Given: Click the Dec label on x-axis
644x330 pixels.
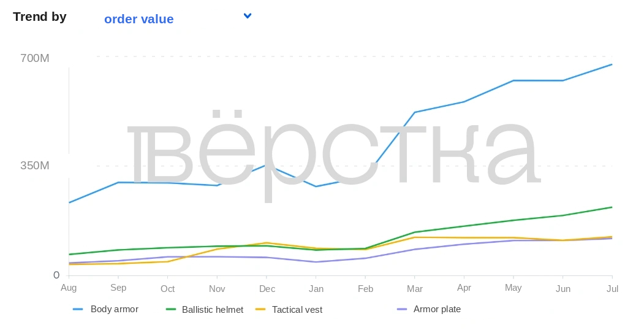Looking at the screenshot, I should 267,289.
